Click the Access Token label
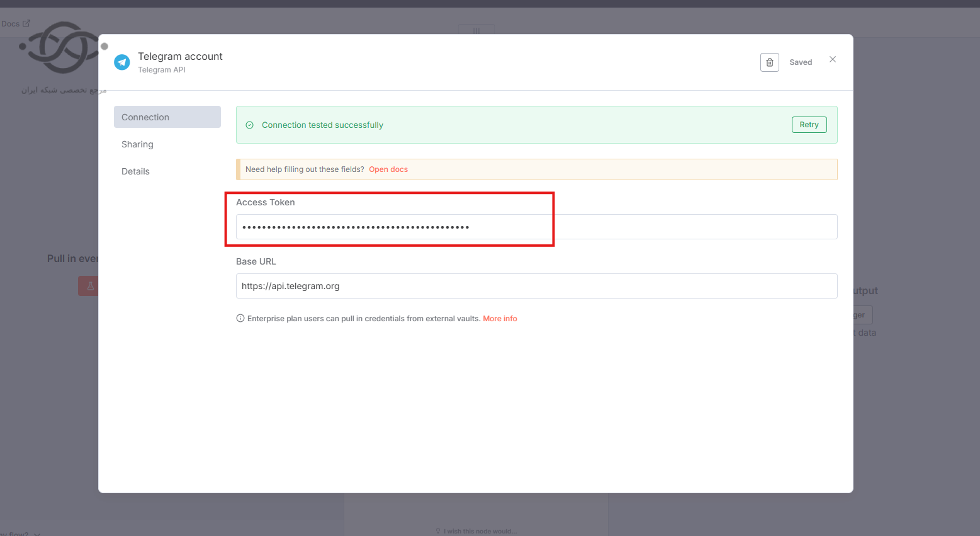 pyautogui.click(x=265, y=202)
